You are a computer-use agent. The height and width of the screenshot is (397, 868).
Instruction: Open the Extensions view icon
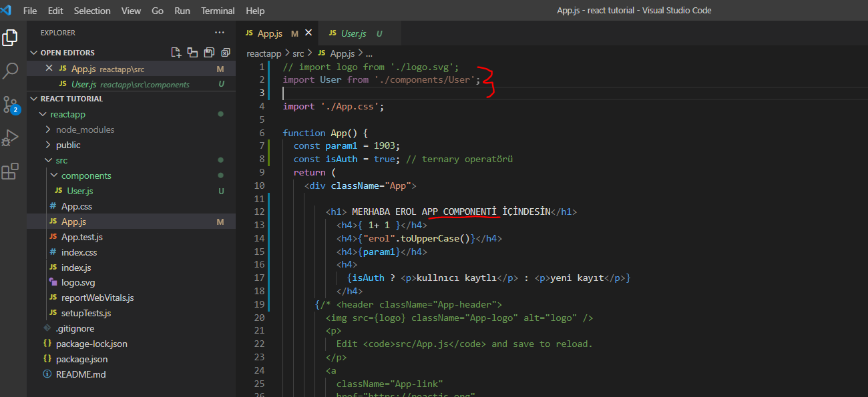10,172
